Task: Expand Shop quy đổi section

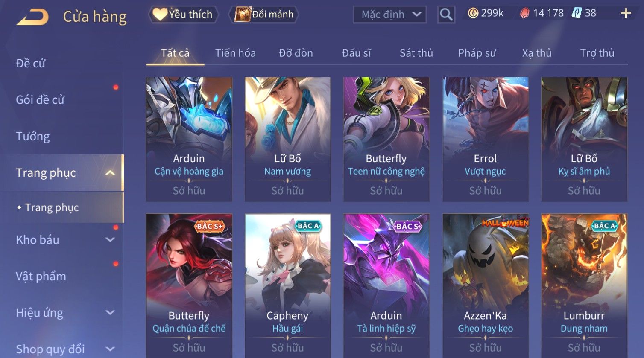Action: tap(110, 349)
